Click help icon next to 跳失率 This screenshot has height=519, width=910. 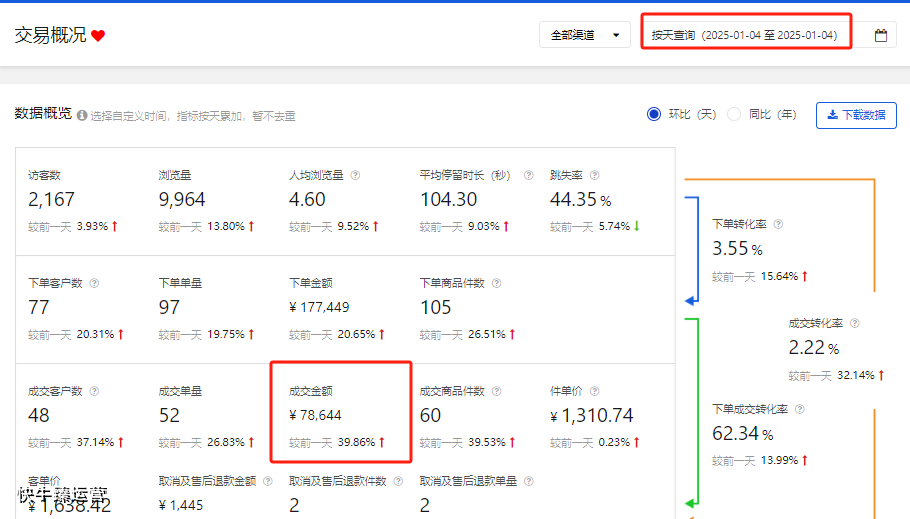point(594,175)
